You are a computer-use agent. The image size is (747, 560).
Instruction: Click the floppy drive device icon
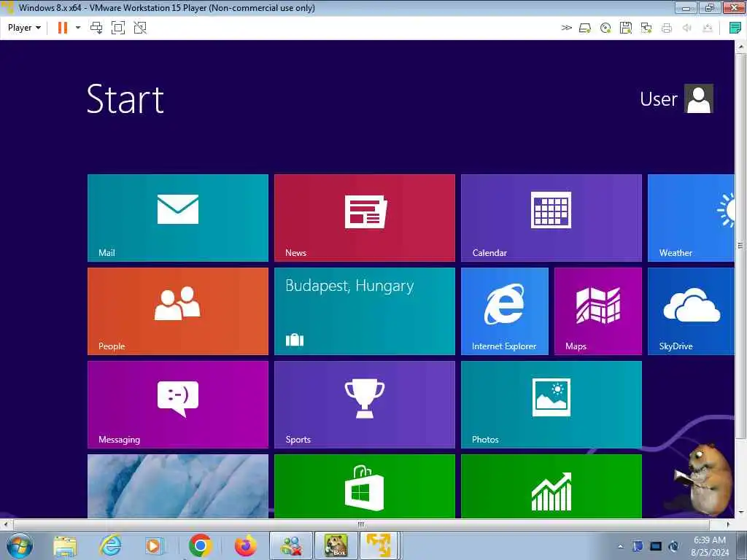[626, 28]
